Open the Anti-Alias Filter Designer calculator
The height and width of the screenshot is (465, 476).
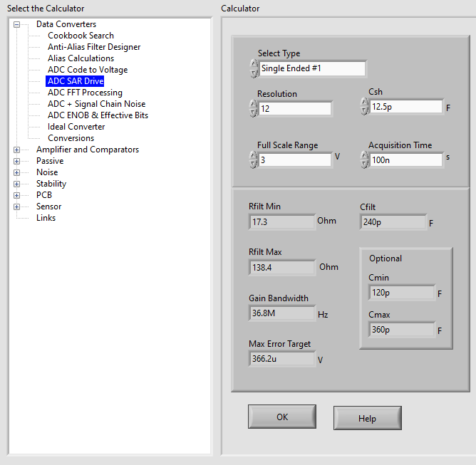point(94,47)
